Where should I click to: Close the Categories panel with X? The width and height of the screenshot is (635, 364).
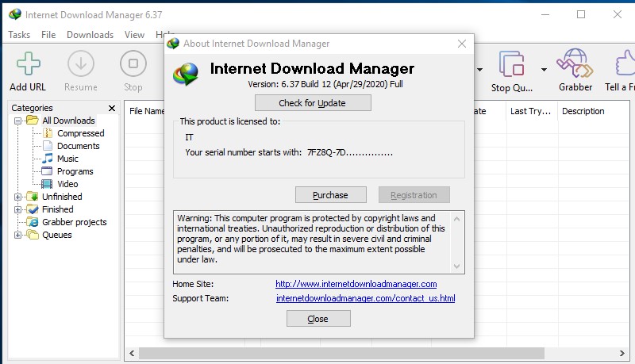pyautogui.click(x=112, y=108)
